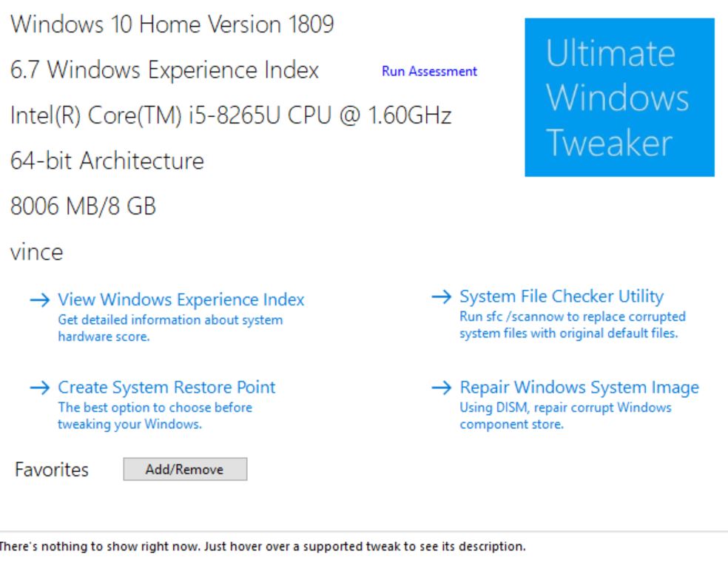Run the Windows Experience Index assessment
The height and width of the screenshot is (588, 728).
(429, 72)
